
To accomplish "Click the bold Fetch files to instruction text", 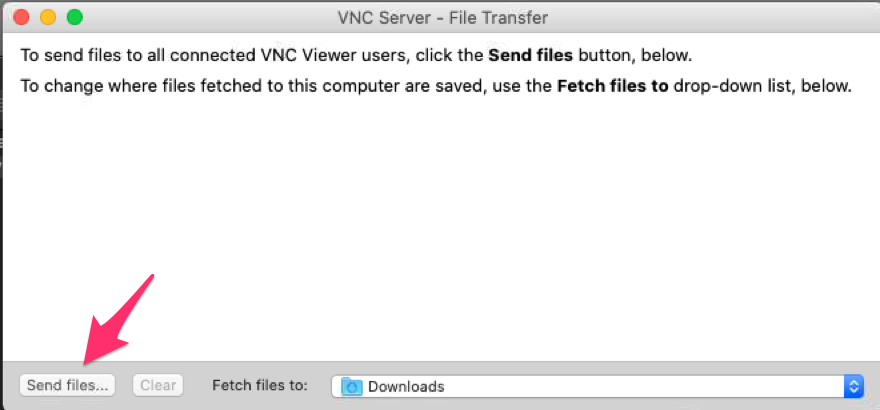I will point(613,87).
